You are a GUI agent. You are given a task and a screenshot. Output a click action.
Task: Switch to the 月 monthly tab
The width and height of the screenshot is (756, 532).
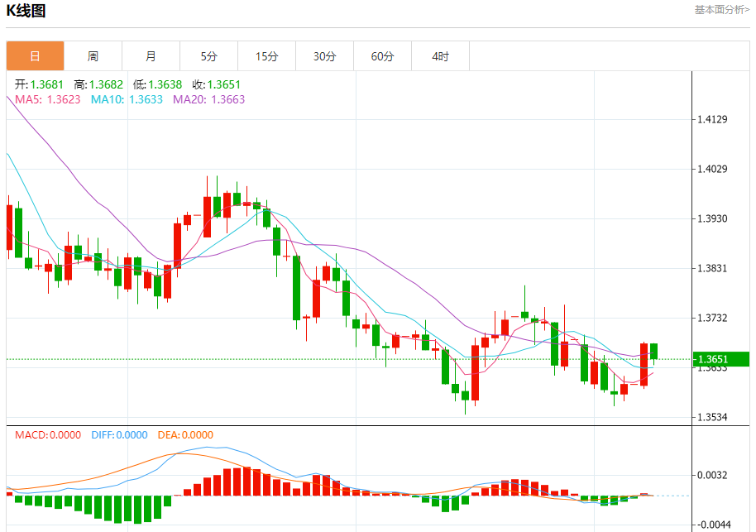tap(151, 56)
